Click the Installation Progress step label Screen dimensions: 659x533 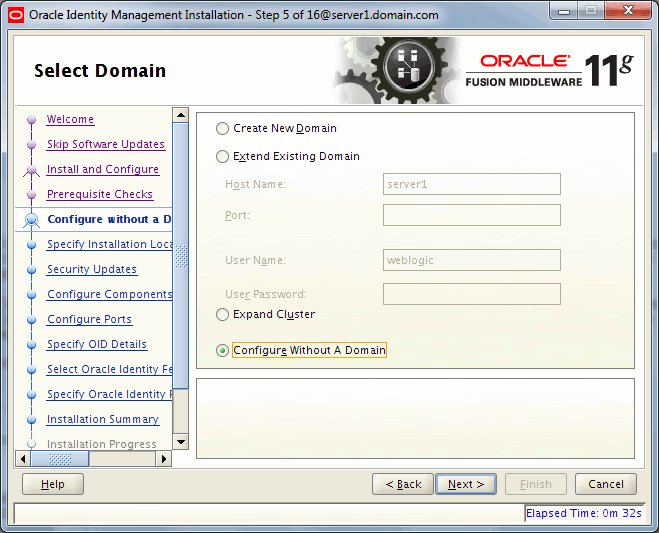pos(102,444)
